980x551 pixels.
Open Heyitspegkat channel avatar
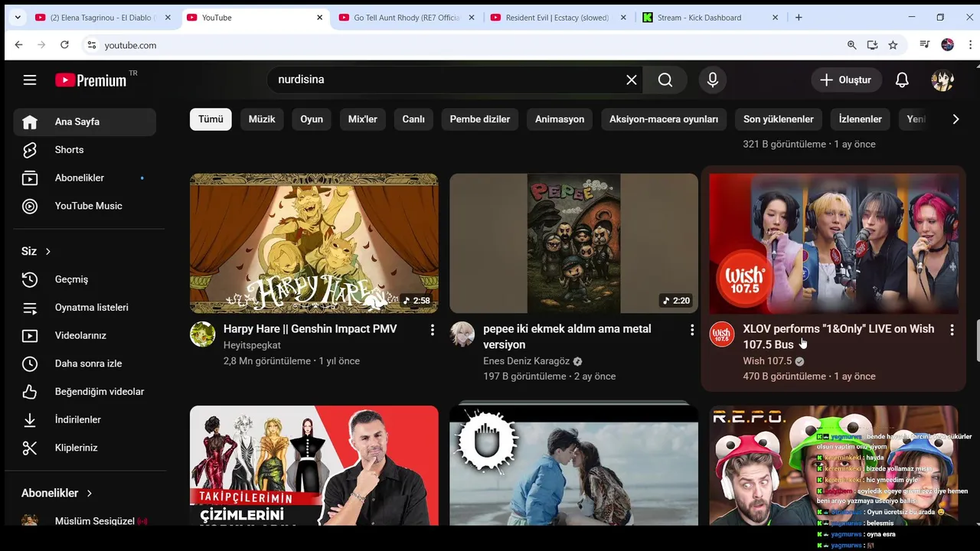pyautogui.click(x=203, y=334)
